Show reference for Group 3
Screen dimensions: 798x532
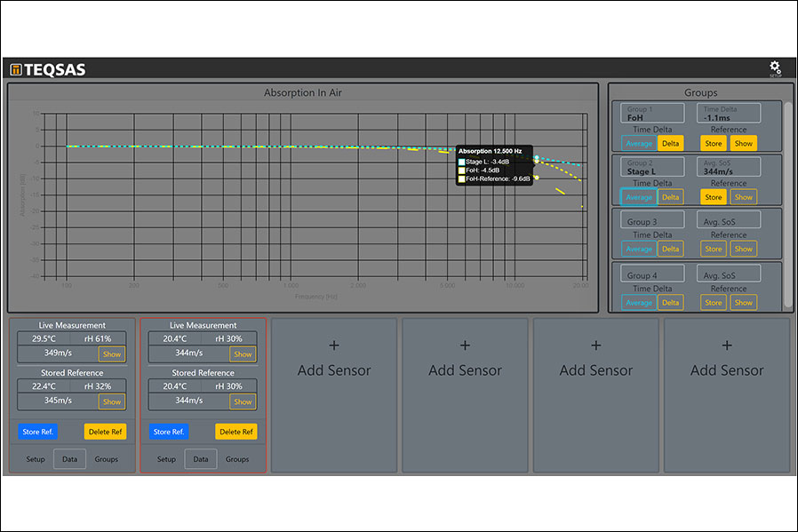pos(743,249)
